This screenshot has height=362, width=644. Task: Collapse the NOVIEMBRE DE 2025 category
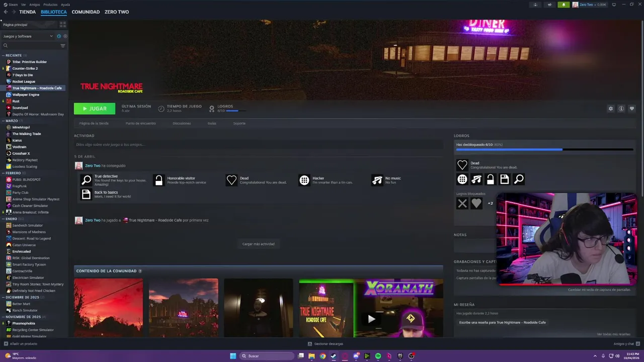(23, 317)
